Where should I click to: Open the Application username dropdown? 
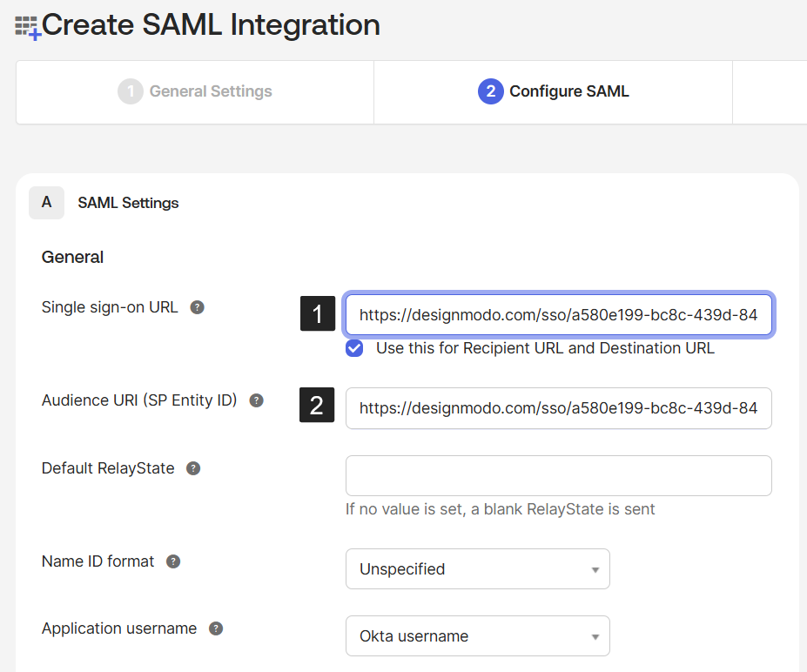(x=478, y=635)
